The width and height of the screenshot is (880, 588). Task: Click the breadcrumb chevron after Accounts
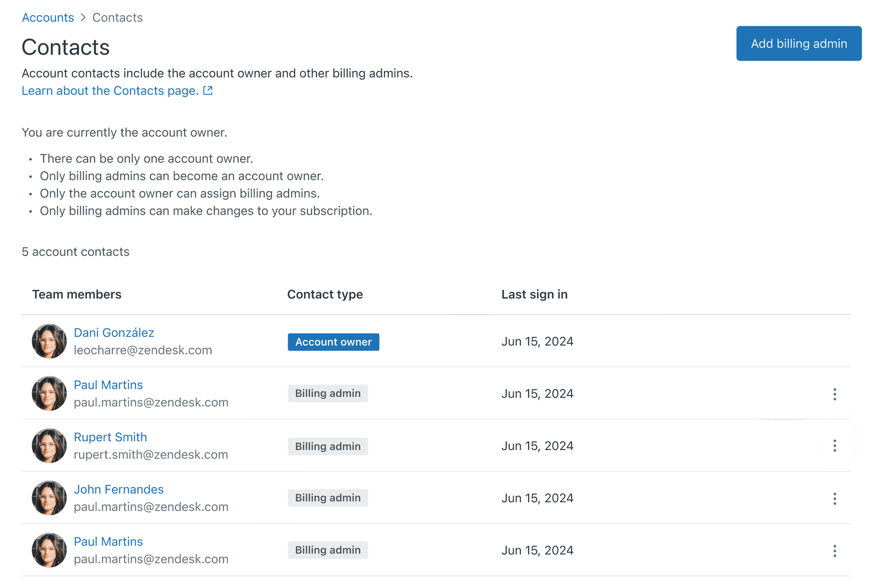[x=83, y=17]
